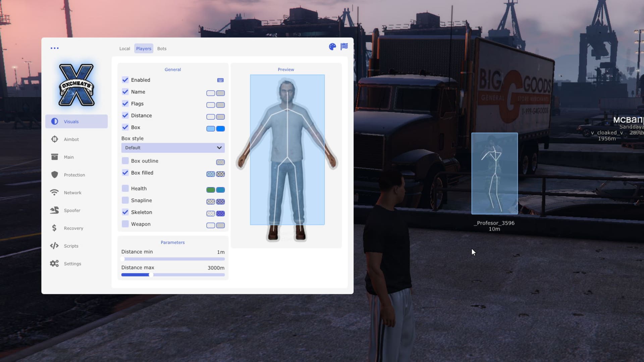Click the keybind keyboard icon beside Enabled
This screenshot has width=644, height=362.
click(x=220, y=80)
